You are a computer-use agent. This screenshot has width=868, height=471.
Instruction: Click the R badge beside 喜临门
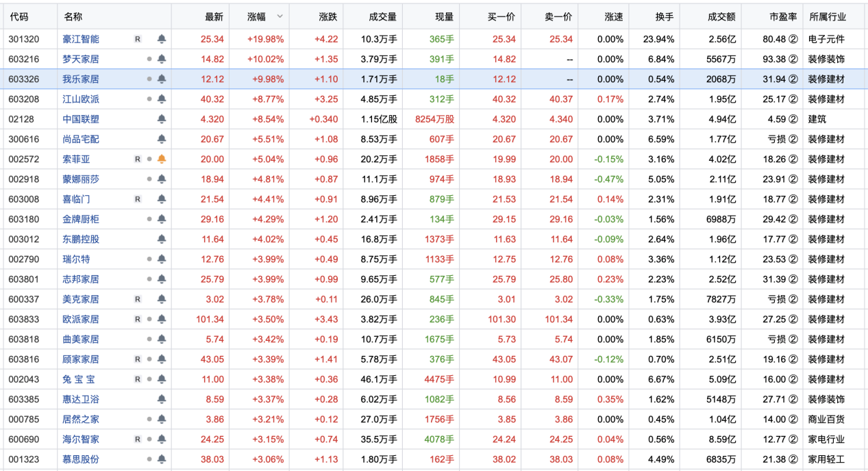click(x=138, y=199)
